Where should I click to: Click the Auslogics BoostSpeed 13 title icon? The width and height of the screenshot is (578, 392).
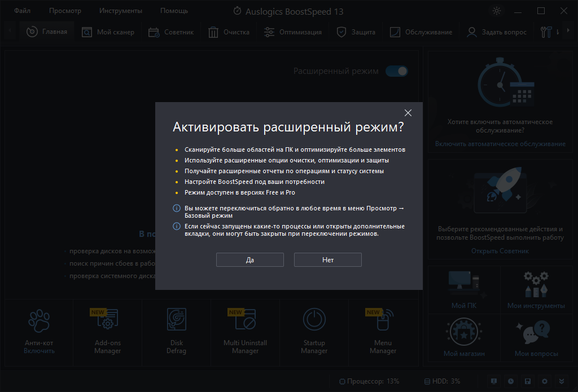(238, 11)
